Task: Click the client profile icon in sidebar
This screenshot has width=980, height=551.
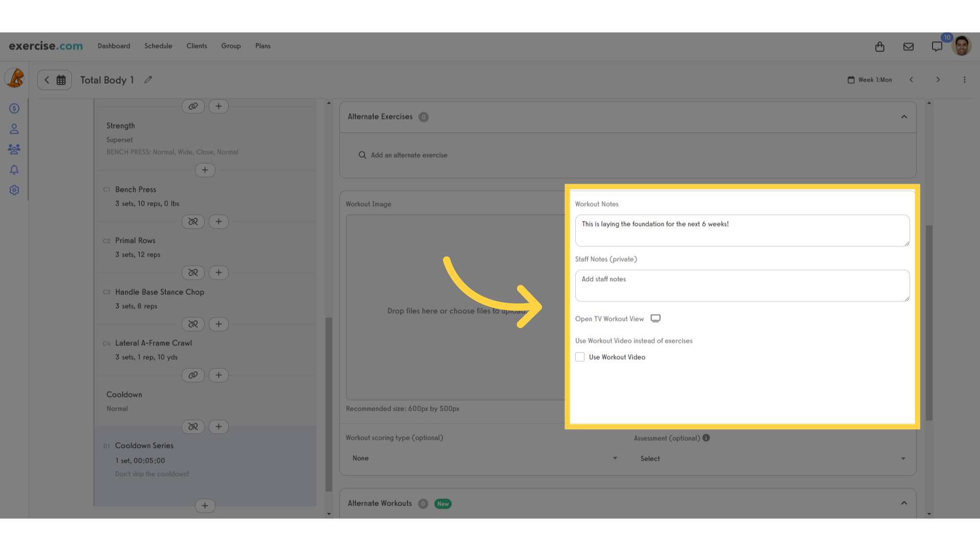Action: [x=14, y=129]
